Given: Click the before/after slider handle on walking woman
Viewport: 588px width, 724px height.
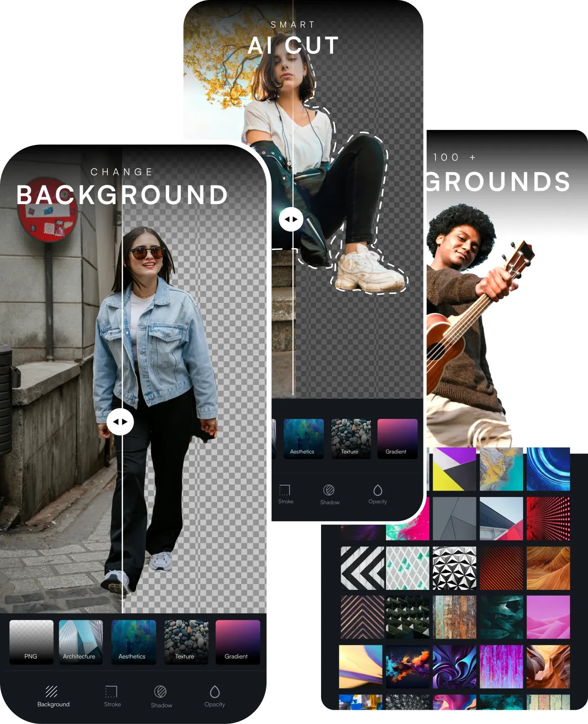Looking at the screenshot, I should [120, 422].
